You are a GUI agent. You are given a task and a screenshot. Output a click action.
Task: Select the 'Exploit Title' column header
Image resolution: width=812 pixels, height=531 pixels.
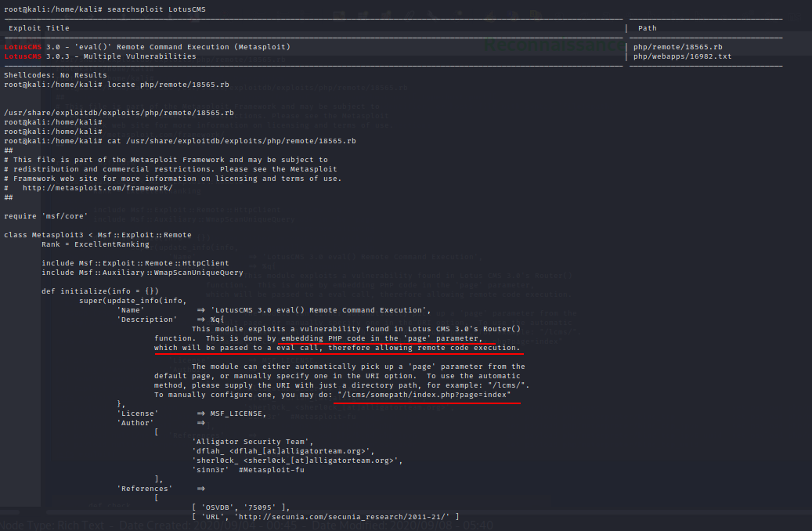point(39,28)
